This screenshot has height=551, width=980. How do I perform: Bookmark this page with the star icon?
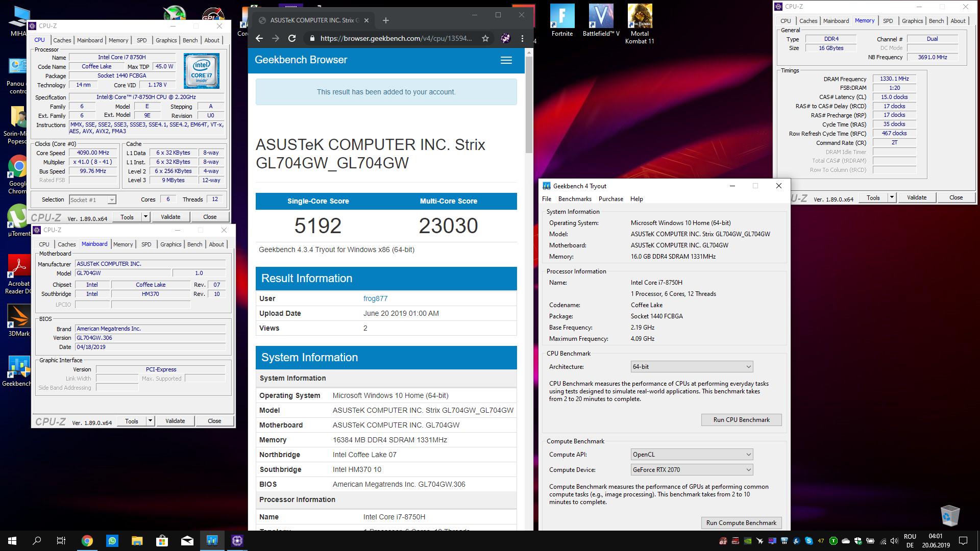coord(485,38)
